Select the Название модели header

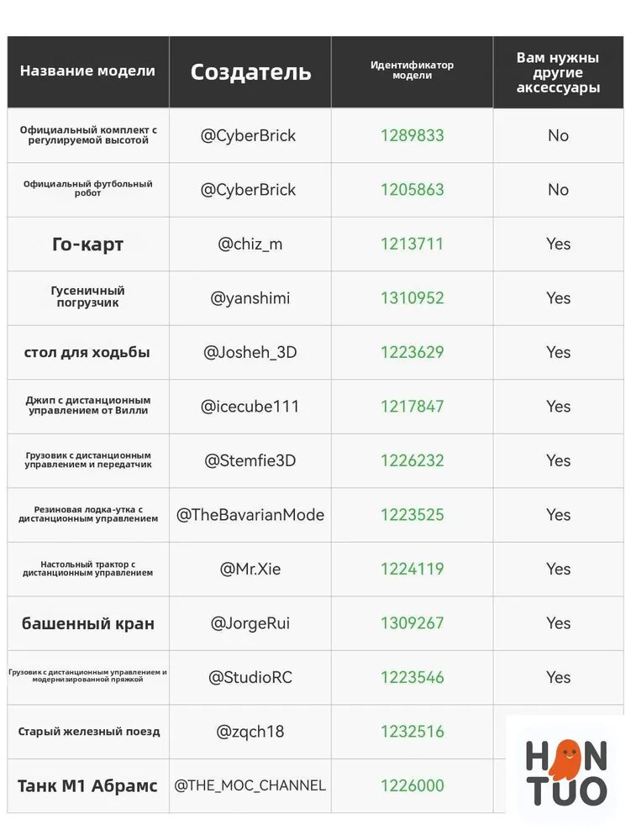(x=88, y=71)
